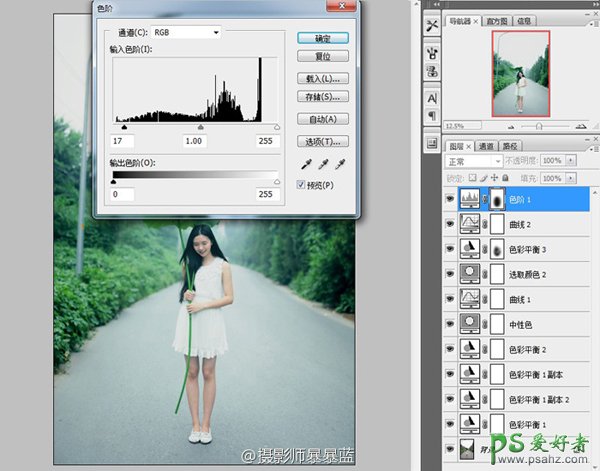Open the Paragraph panel icon
The width and height of the screenshot is (600, 471).
click(433, 116)
